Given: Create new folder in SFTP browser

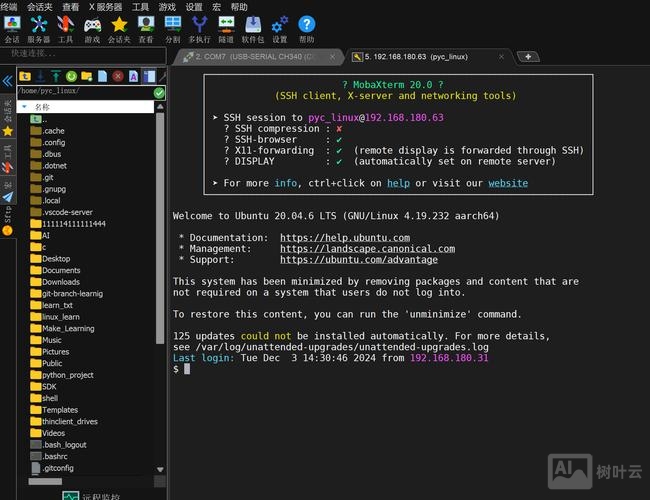Looking at the screenshot, I should click(x=87, y=76).
